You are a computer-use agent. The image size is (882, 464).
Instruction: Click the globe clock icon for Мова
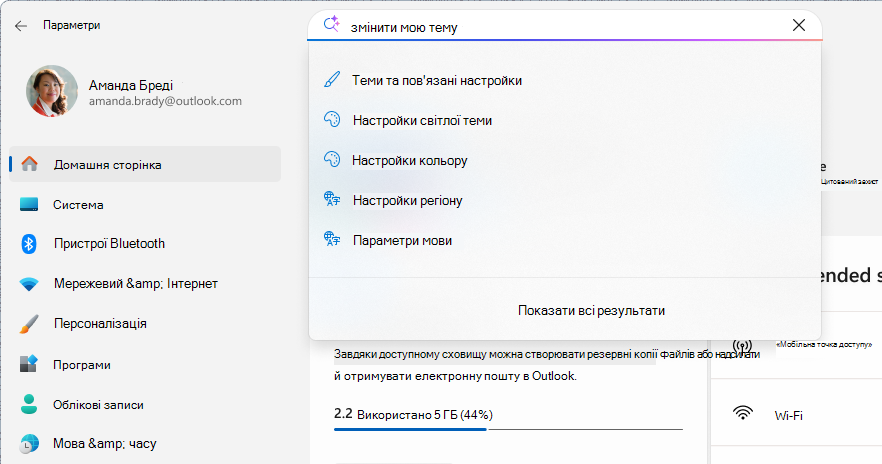click(x=29, y=444)
